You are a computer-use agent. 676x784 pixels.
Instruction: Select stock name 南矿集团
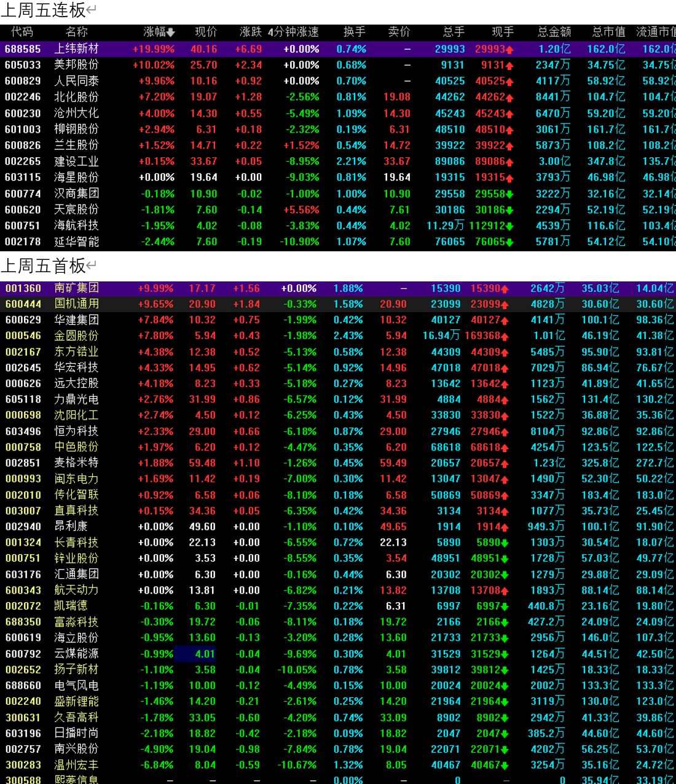(76, 288)
